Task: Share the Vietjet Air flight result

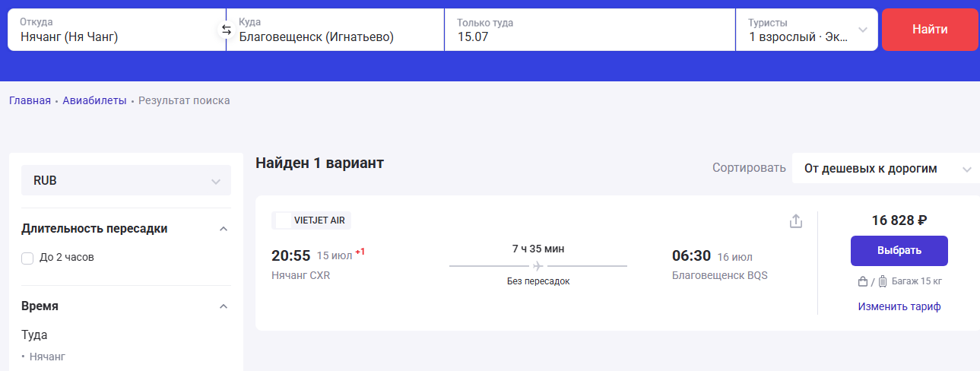Action: pos(796,221)
